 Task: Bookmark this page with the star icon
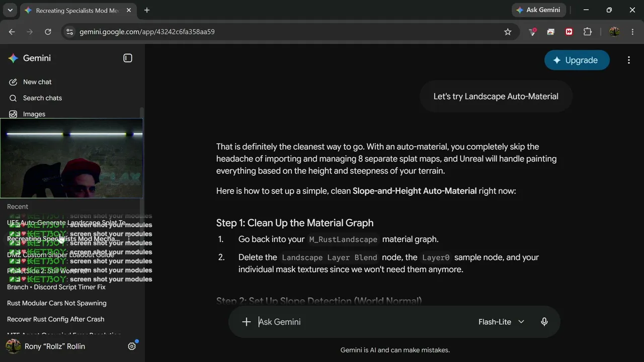pyautogui.click(x=508, y=32)
